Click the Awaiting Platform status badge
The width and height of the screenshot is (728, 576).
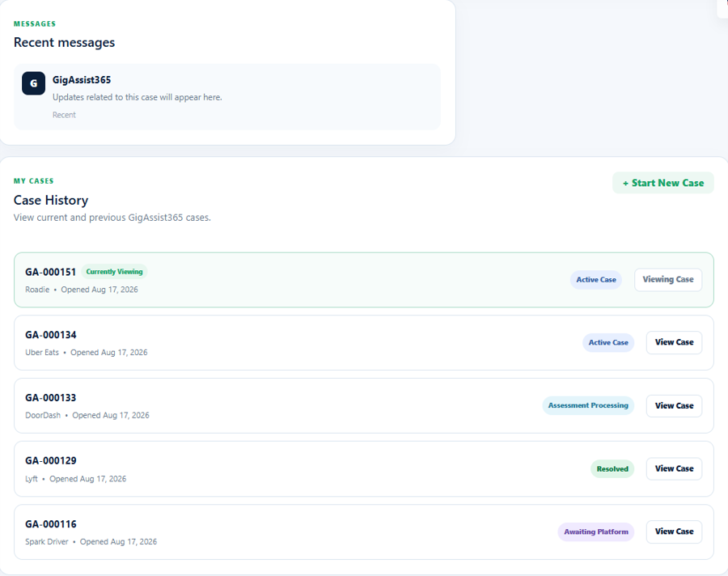595,532
